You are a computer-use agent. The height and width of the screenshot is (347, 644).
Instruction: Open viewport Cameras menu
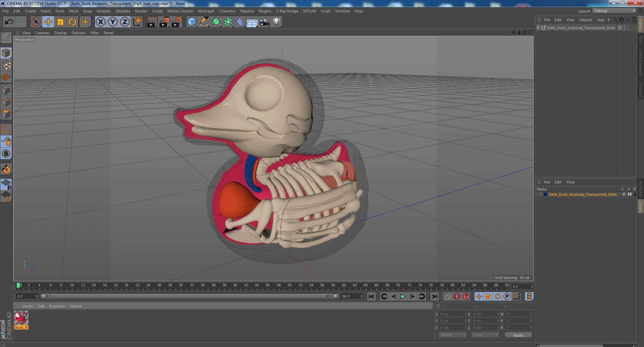42,33
